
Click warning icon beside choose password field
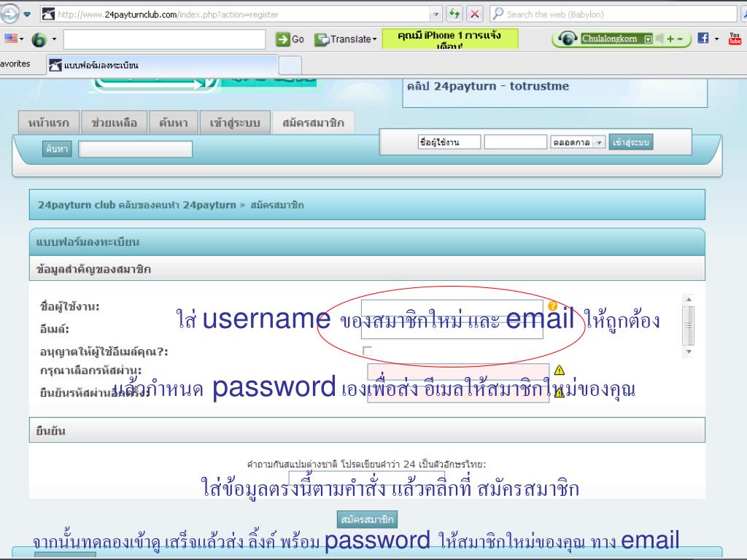tap(560, 370)
